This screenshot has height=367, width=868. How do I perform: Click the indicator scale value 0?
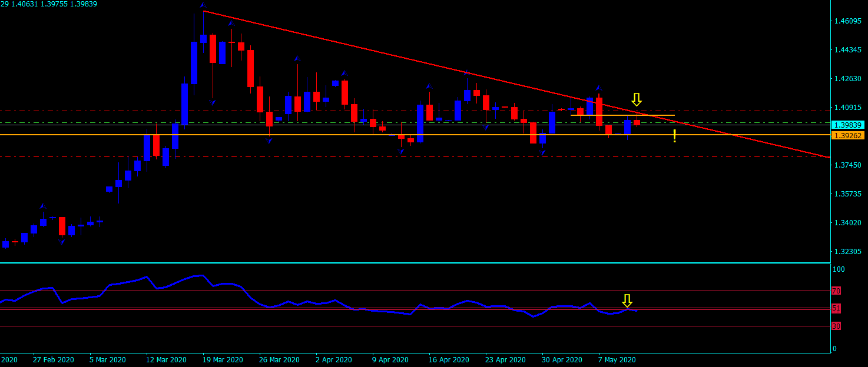[x=834, y=349]
